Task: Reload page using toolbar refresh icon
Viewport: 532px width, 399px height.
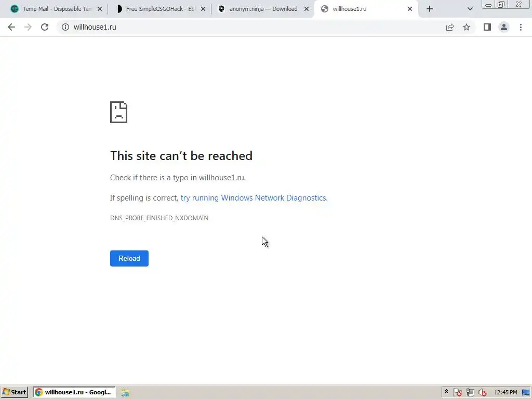Action: (45, 27)
